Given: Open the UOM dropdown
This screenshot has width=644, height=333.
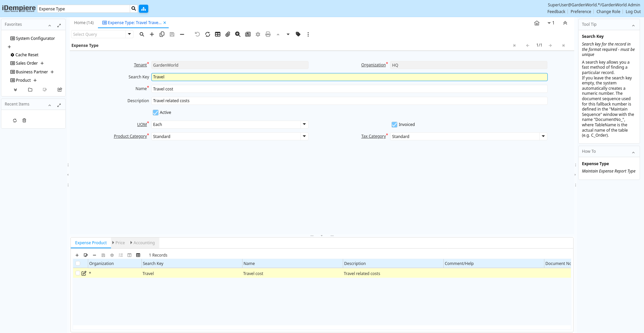Looking at the screenshot, I should [304, 125].
